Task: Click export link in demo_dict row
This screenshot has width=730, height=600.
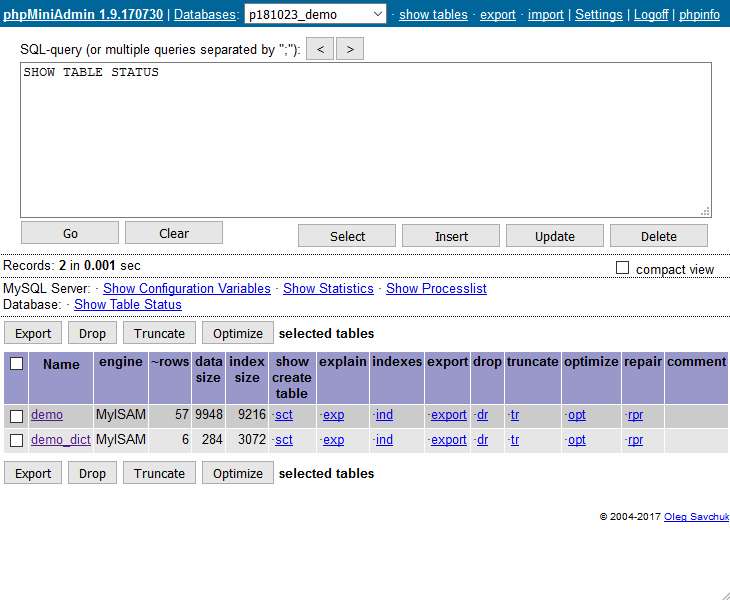Action: point(448,439)
